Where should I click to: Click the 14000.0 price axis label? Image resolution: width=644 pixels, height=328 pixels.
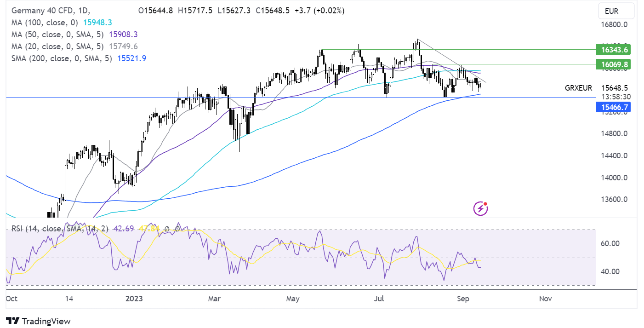pyautogui.click(x=614, y=178)
